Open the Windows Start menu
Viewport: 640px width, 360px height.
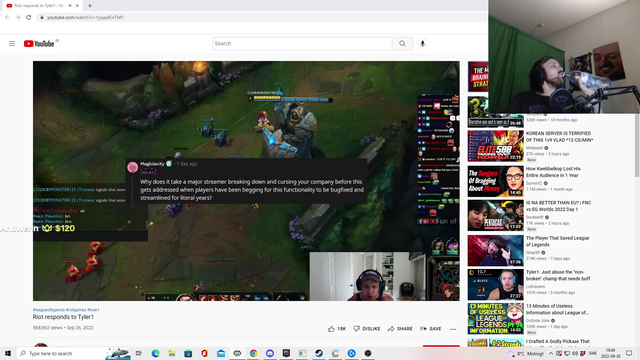8,353
